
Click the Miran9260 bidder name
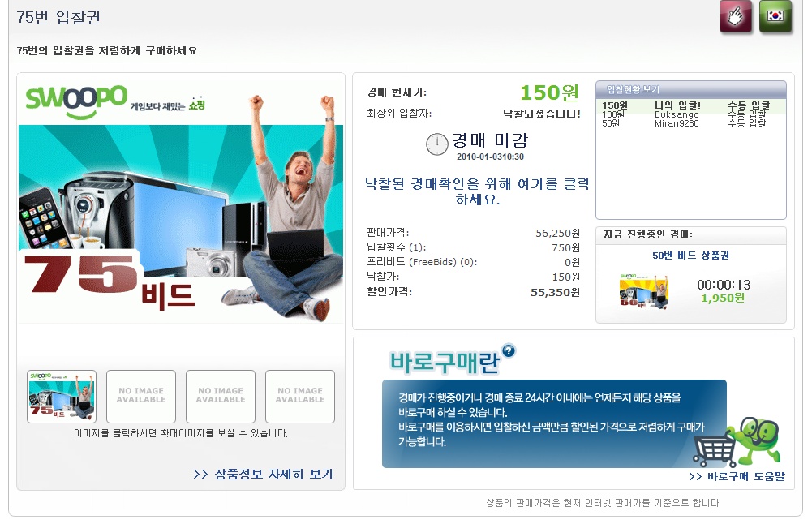(x=677, y=123)
